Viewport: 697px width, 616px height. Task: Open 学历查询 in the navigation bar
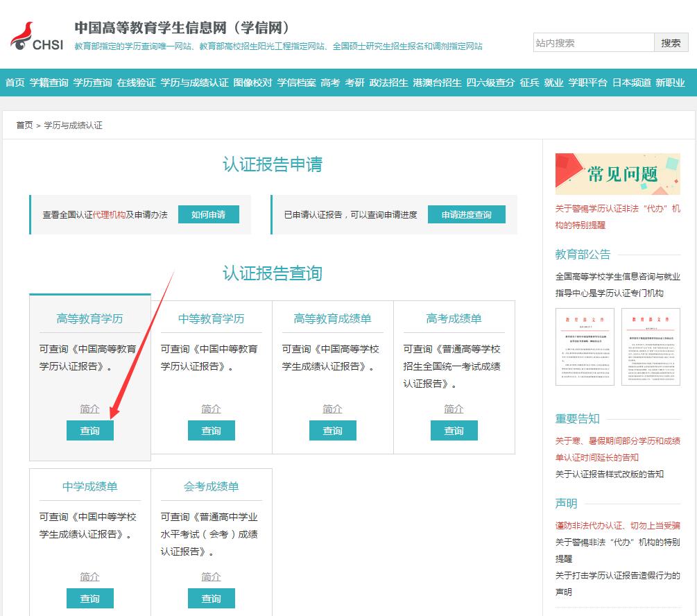92,83
